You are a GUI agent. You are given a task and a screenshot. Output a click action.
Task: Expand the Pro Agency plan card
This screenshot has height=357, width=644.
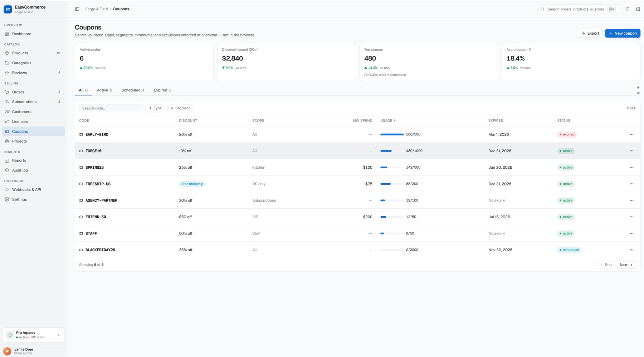tap(33, 335)
